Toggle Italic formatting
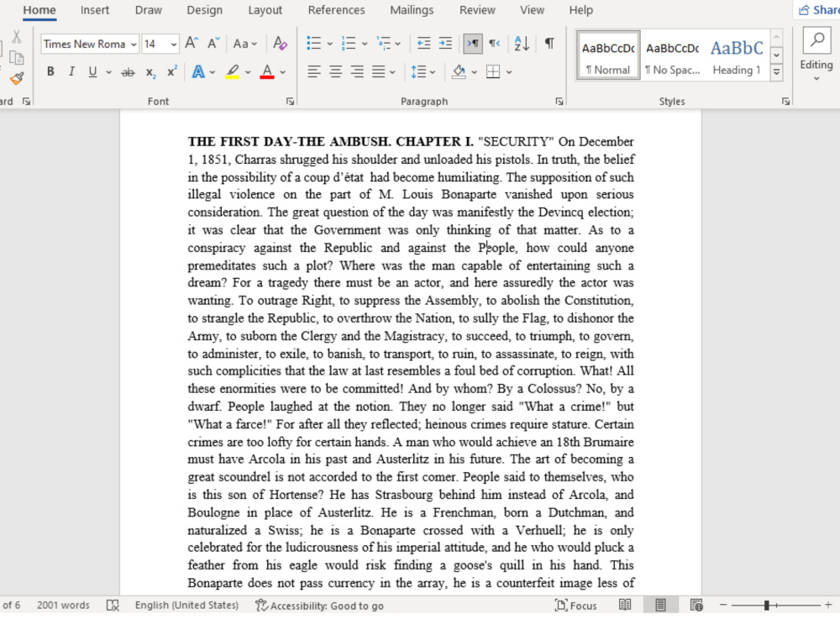Screen dimensions: 840x630 point(71,71)
